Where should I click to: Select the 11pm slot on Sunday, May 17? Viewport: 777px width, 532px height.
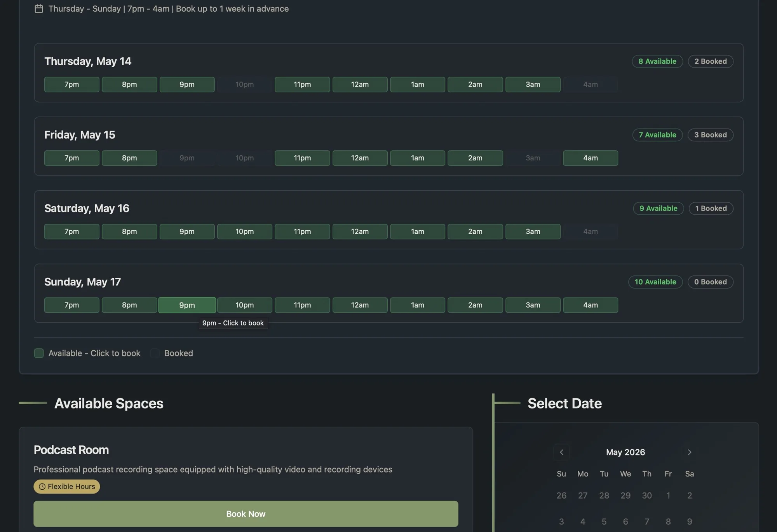point(302,305)
